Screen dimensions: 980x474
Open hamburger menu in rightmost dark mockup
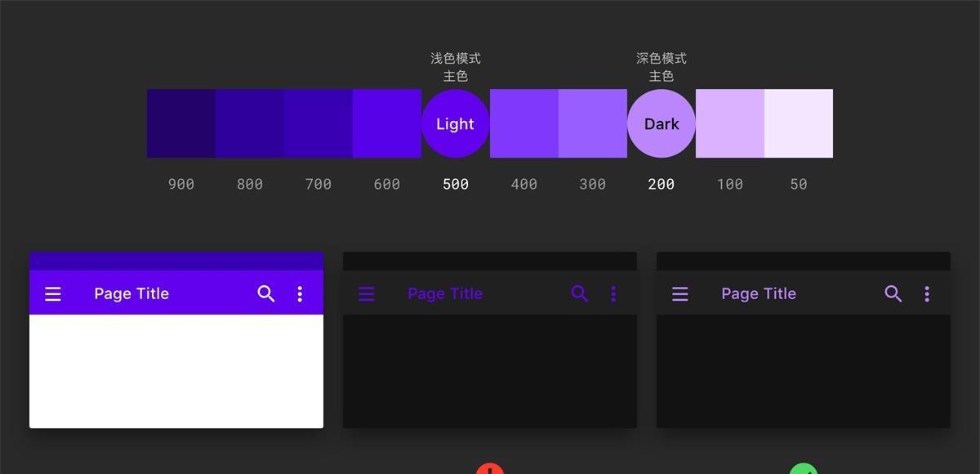680,293
